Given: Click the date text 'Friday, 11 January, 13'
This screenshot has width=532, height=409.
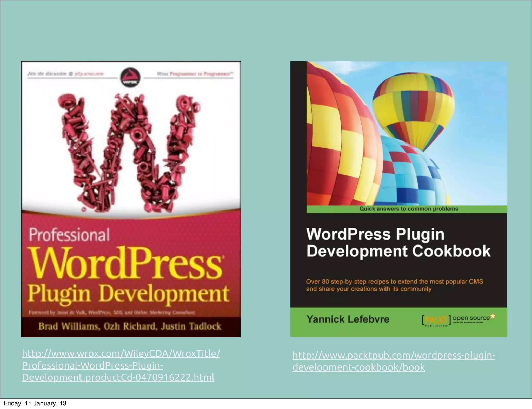Looking at the screenshot, I should click(35, 403).
